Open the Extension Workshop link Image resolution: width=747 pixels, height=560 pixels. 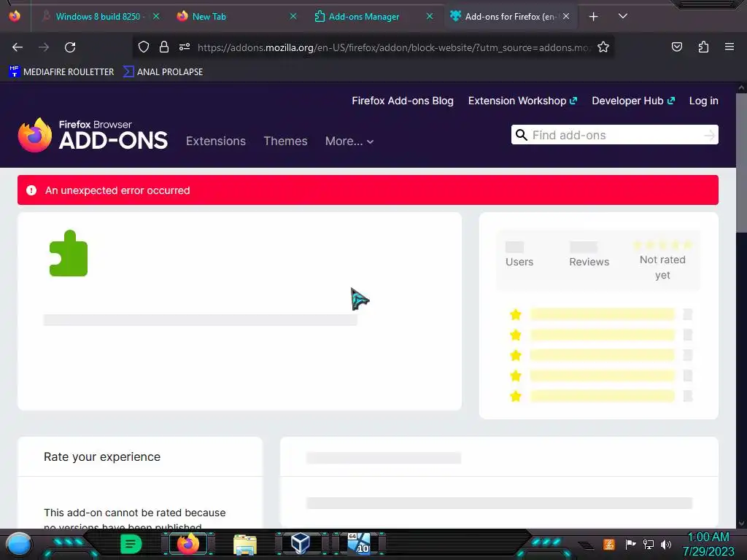coord(522,101)
